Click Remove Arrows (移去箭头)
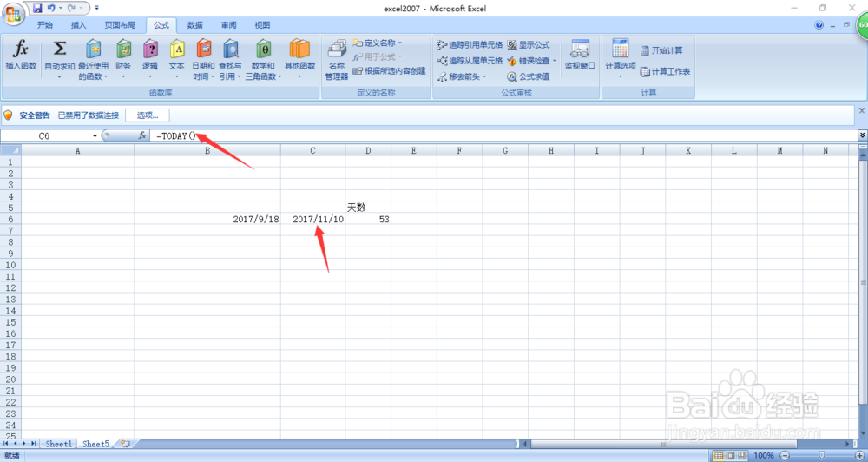This screenshot has width=868, height=462. point(459,76)
